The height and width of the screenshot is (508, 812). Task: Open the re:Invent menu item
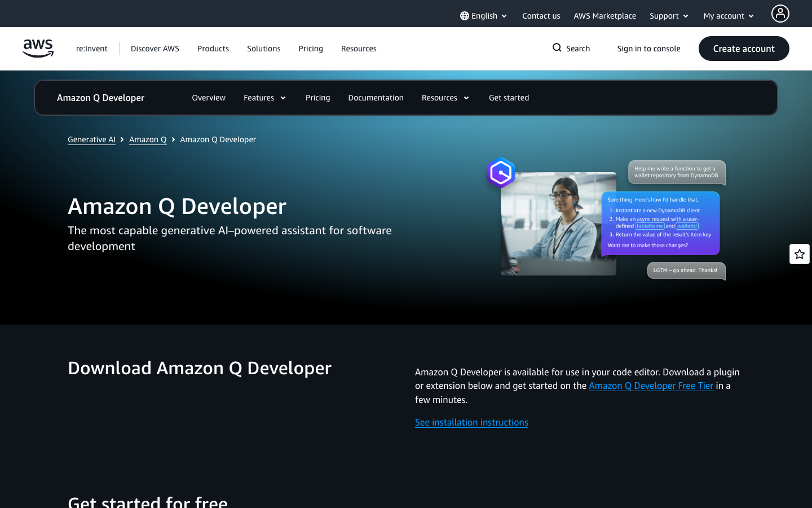pos(92,49)
